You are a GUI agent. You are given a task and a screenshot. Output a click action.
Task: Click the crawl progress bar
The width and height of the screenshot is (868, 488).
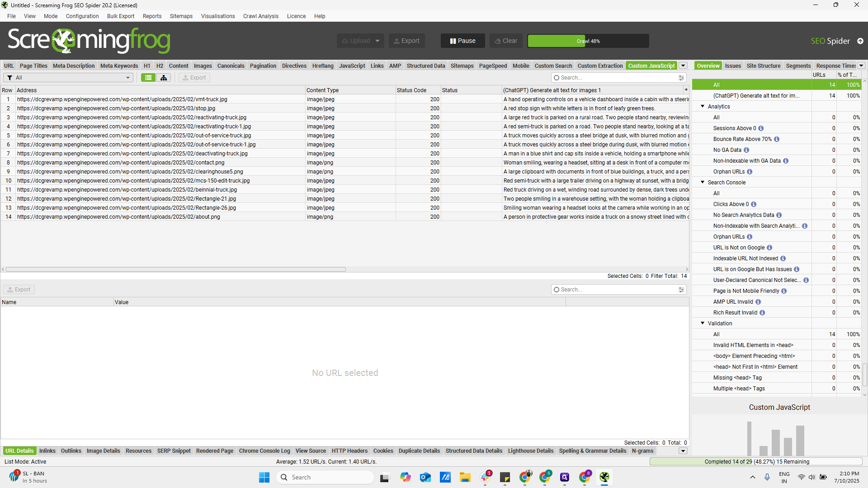click(x=588, y=41)
